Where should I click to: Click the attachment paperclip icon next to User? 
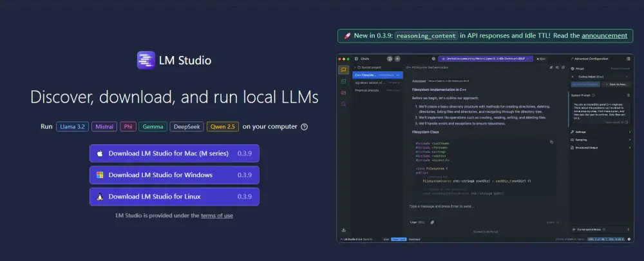pyautogui.click(x=432, y=222)
